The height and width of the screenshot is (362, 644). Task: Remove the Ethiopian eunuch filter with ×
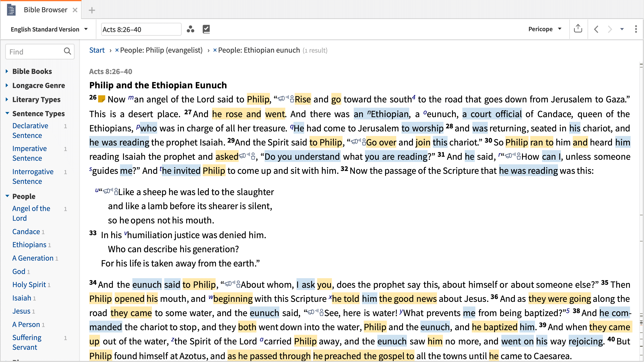point(215,50)
